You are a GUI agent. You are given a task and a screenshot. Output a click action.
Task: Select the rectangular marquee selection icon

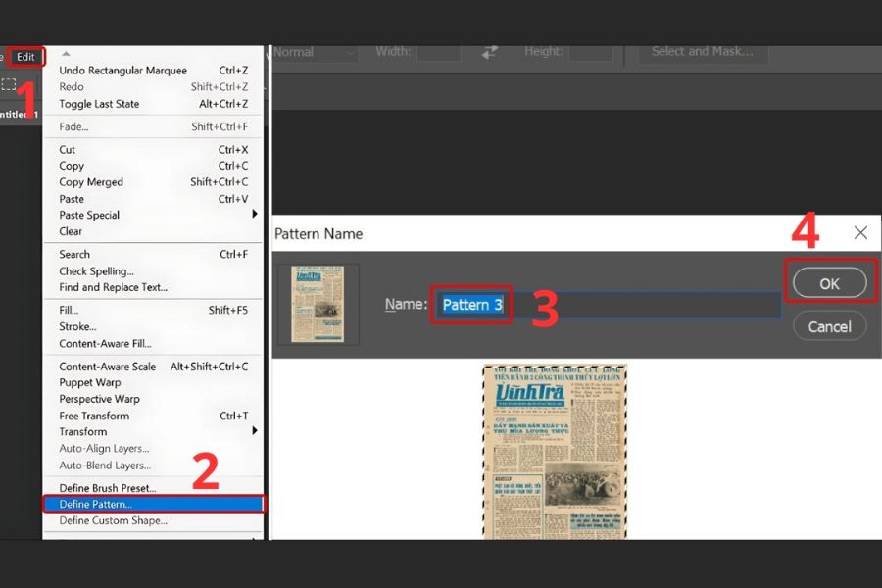[9, 84]
